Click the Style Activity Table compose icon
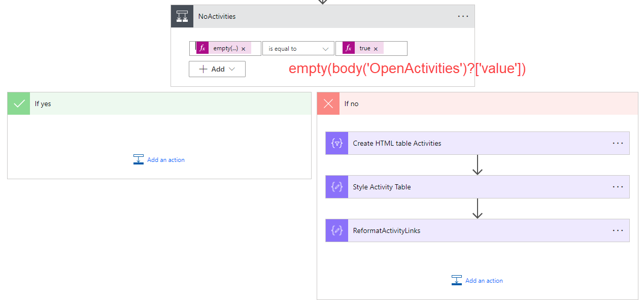Screen dimensions: 644x300 pos(336,186)
